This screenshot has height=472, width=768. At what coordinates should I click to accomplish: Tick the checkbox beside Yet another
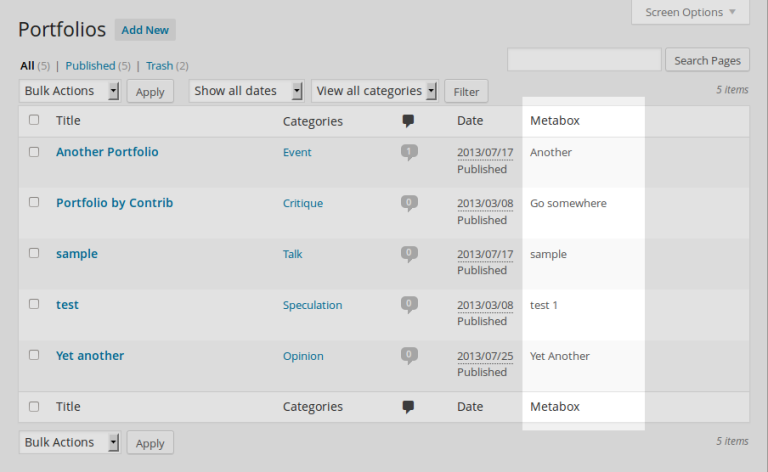point(34,355)
